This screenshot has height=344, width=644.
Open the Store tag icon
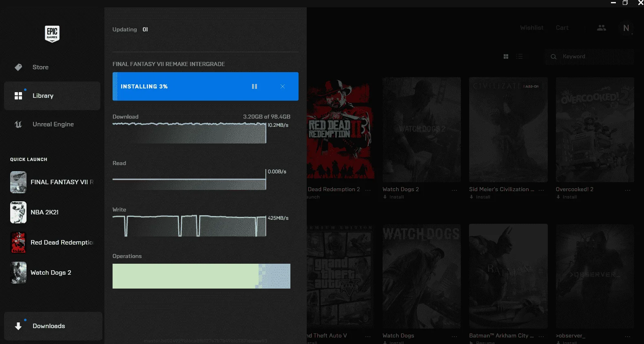[x=18, y=67]
